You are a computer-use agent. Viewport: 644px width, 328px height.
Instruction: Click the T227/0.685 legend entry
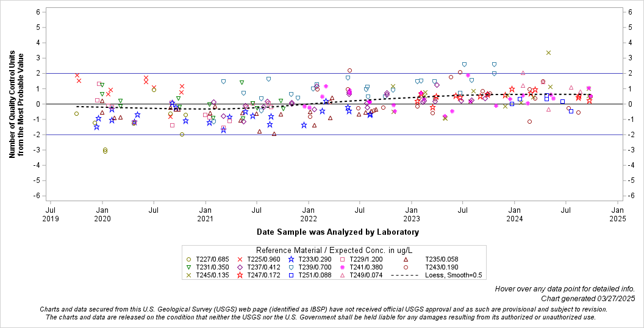point(207,260)
